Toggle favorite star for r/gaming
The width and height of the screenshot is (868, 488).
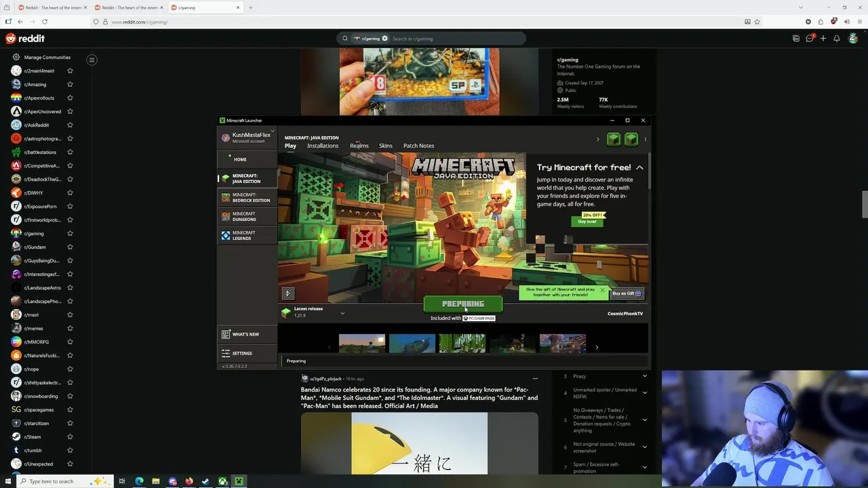(x=70, y=233)
